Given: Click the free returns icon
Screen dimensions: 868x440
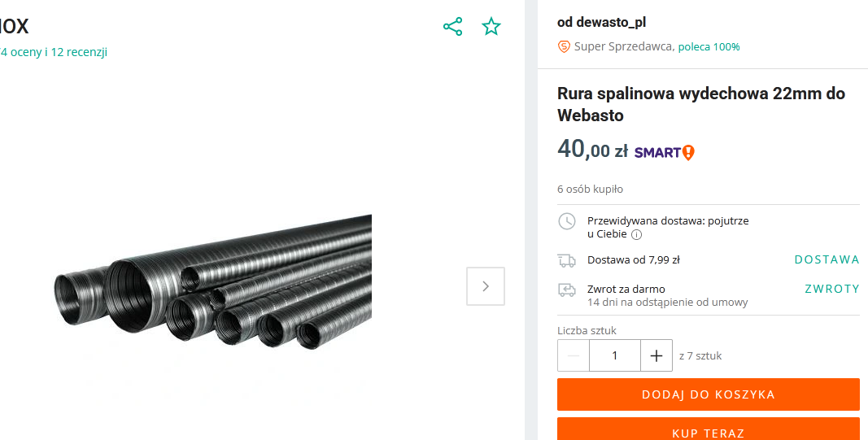Looking at the screenshot, I should click(x=566, y=290).
